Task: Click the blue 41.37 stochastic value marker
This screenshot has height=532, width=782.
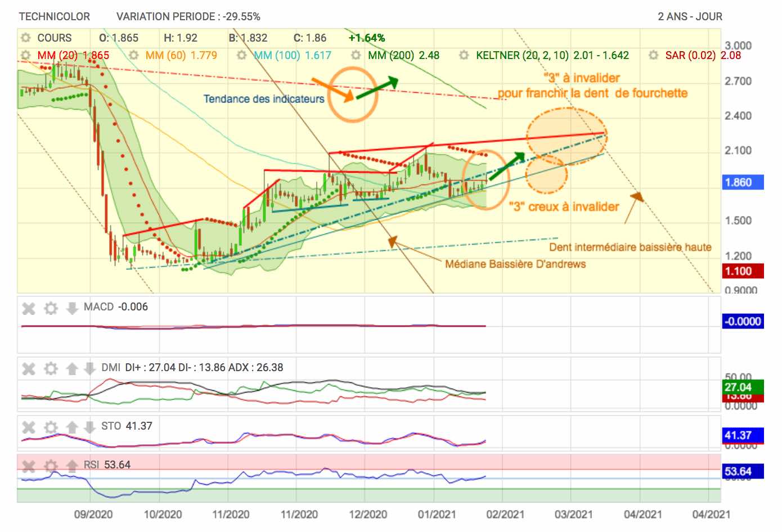Action: click(743, 436)
